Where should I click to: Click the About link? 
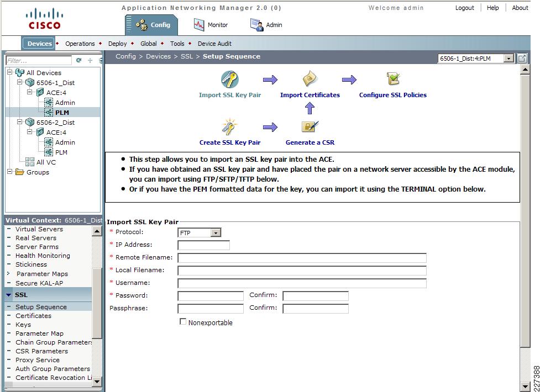point(520,8)
